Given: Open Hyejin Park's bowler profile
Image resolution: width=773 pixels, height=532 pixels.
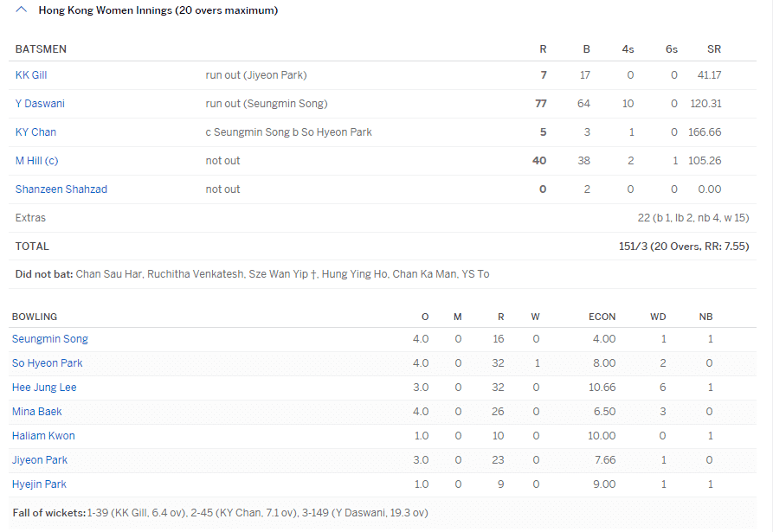Looking at the screenshot, I should (39, 484).
